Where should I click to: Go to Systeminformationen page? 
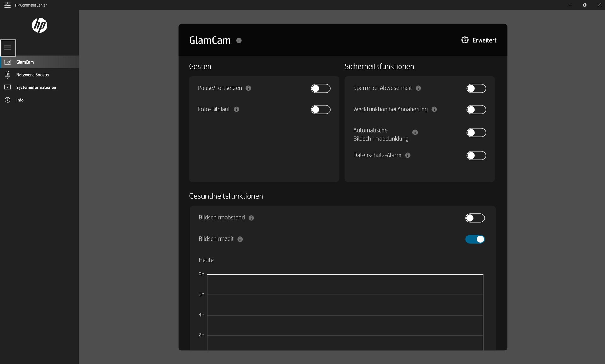pos(36,87)
